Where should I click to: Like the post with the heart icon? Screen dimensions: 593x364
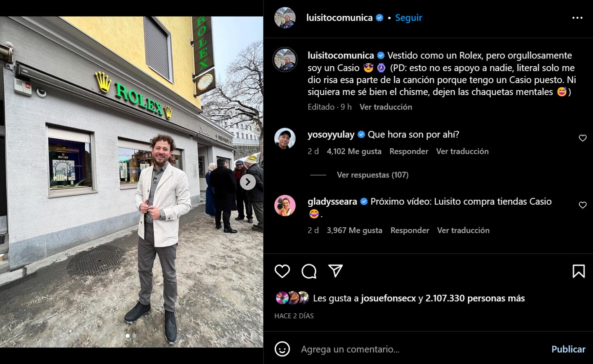pos(282,271)
